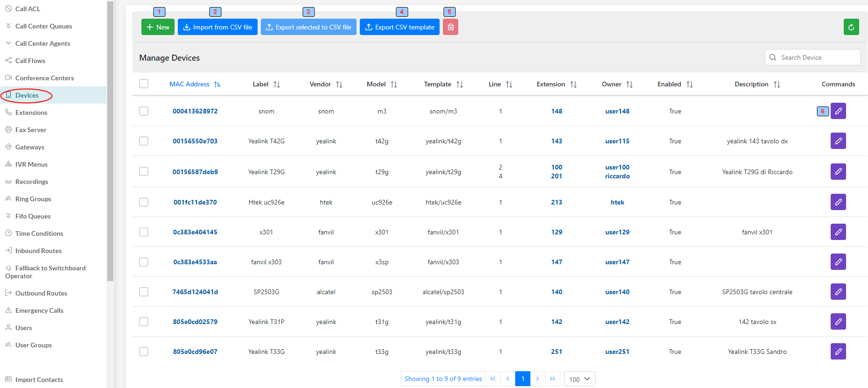Open Devices in the sidebar menu
The height and width of the screenshot is (388, 868).
(53, 95)
